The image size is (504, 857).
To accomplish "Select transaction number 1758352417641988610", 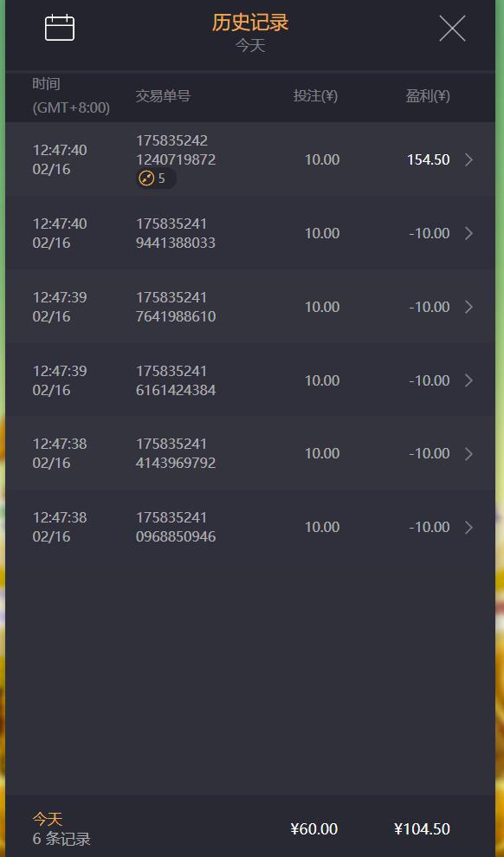I will pyautogui.click(x=176, y=307).
